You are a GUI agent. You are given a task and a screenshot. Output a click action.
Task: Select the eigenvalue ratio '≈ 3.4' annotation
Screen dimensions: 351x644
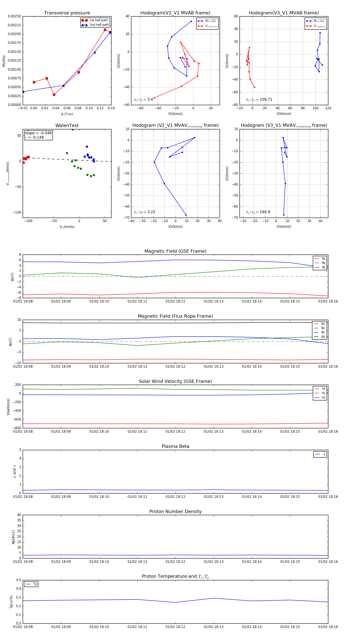(x=143, y=100)
